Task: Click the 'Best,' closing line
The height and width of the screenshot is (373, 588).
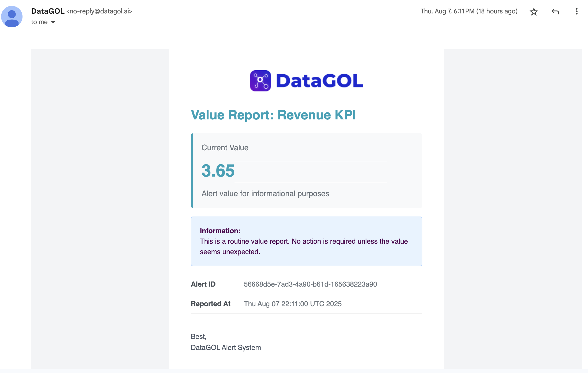Action: (199, 337)
